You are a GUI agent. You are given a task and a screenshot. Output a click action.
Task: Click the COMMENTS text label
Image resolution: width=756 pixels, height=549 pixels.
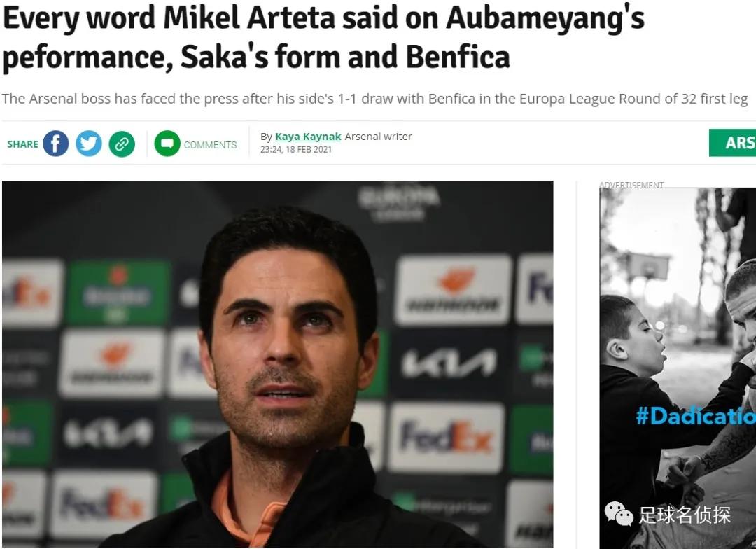coord(210,145)
